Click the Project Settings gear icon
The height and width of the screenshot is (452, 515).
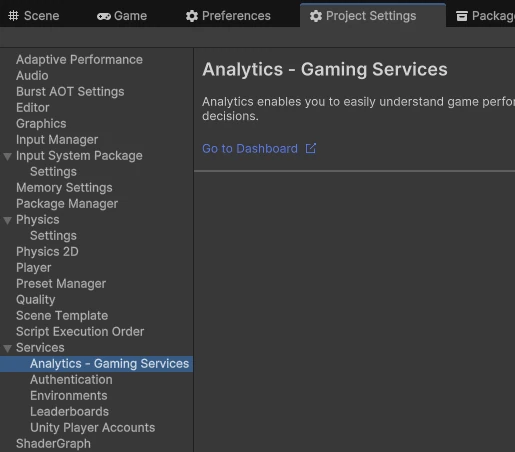click(315, 16)
